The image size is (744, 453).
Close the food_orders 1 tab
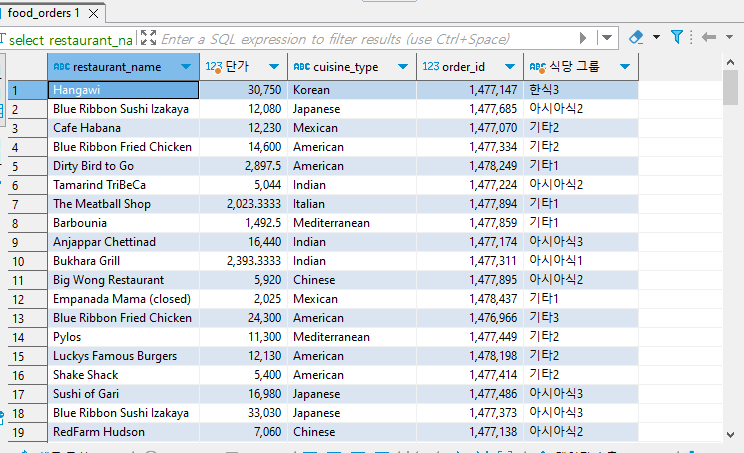(x=93, y=13)
